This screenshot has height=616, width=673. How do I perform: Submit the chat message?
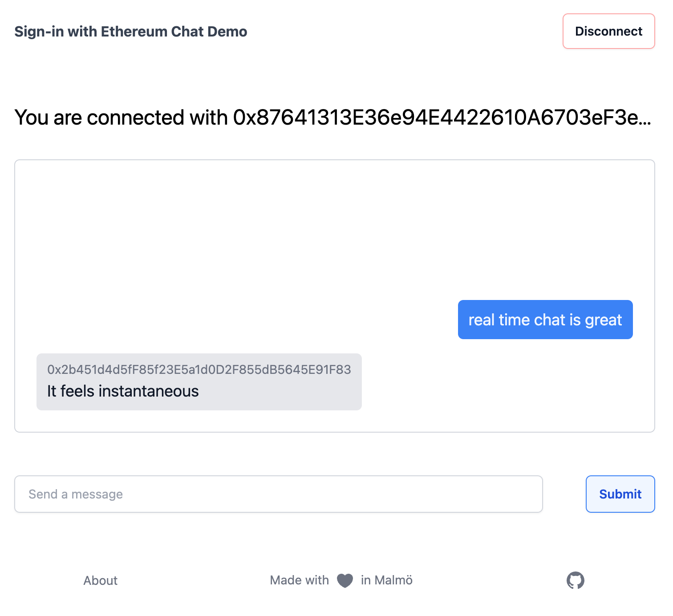pos(620,494)
